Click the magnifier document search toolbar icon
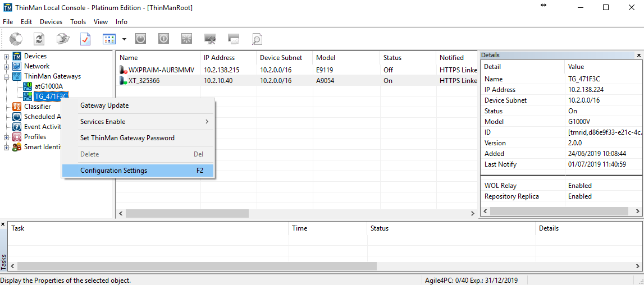 pyautogui.click(x=257, y=39)
